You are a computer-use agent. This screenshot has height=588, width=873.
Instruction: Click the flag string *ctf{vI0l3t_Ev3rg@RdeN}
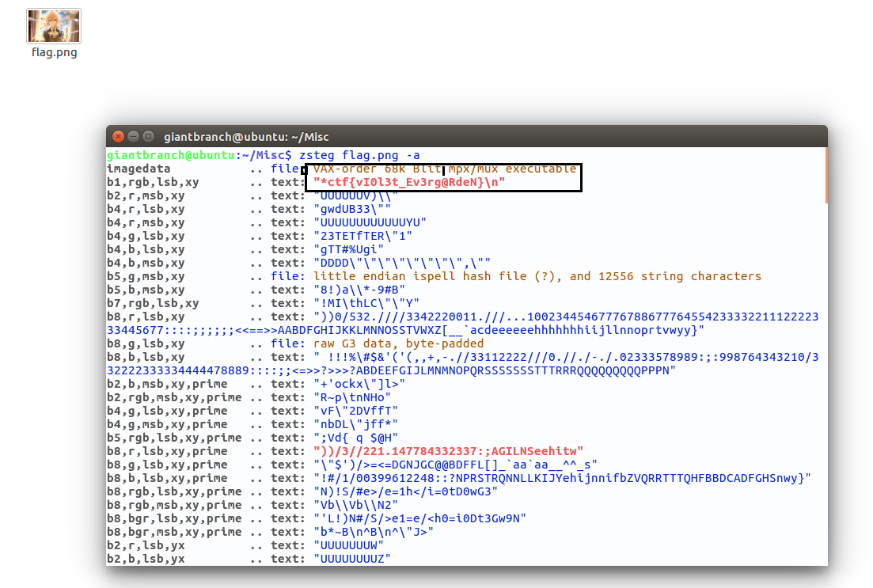pyautogui.click(x=409, y=182)
